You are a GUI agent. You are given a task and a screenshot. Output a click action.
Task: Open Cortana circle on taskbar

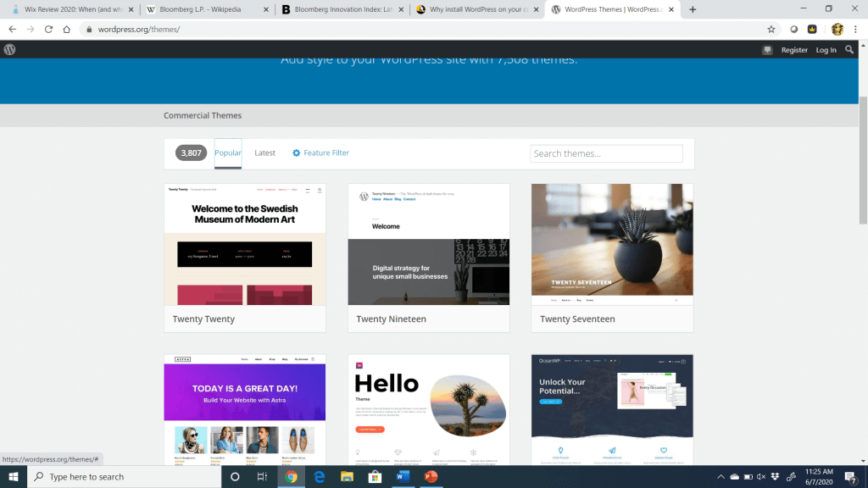235,476
